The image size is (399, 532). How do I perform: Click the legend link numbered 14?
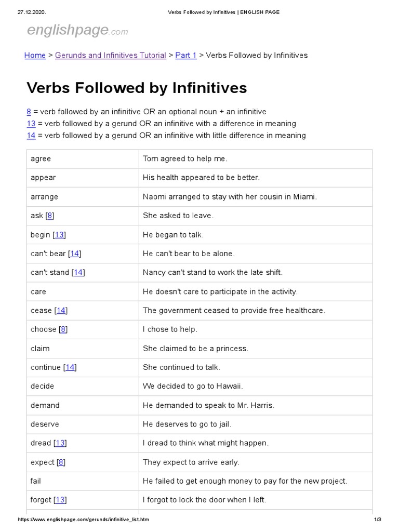(31, 136)
